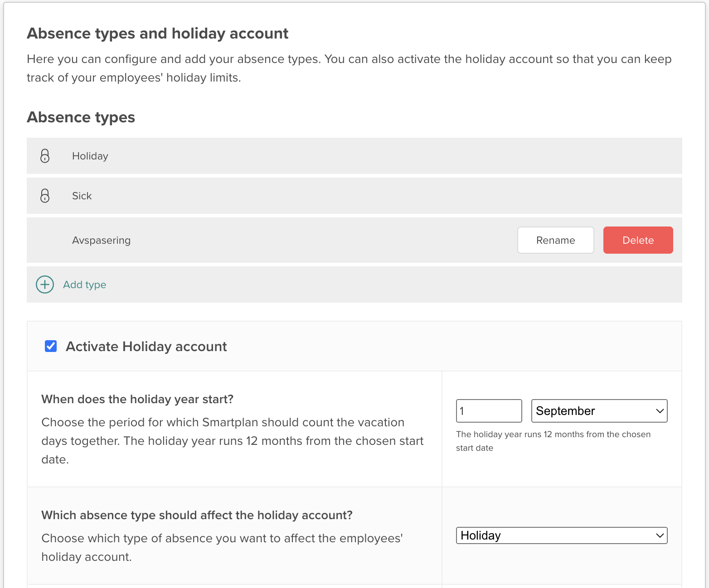Expand the month selector for holiday year start
Image resolution: width=709 pixels, height=588 pixels.
(x=599, y=410)
